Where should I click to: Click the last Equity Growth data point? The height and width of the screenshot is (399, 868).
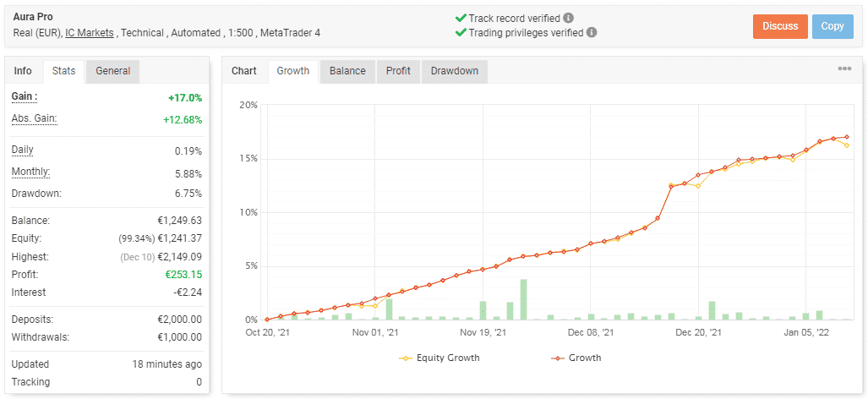847,145
